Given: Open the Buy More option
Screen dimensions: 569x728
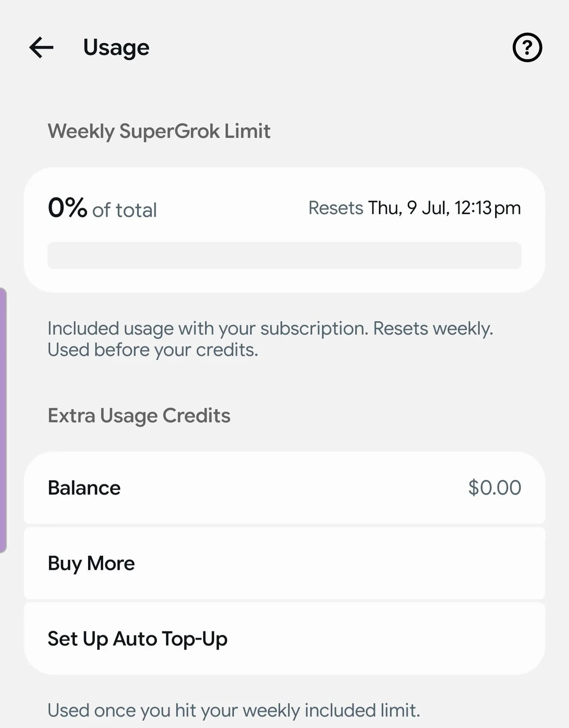Looking at the screenshot, I should 284,563.
